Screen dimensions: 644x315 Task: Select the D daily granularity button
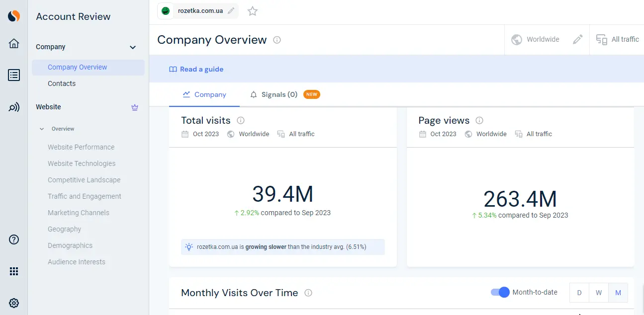[x=579, y=293]
